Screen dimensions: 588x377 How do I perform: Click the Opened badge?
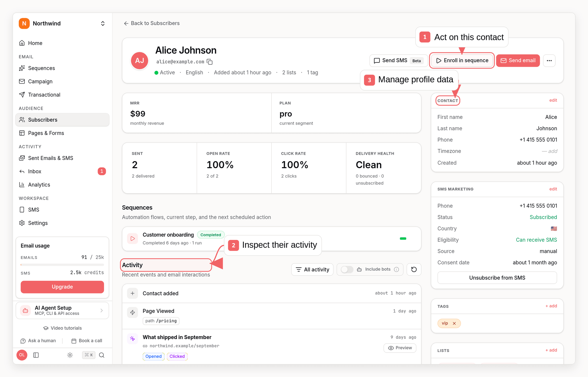tap(153, 356)
